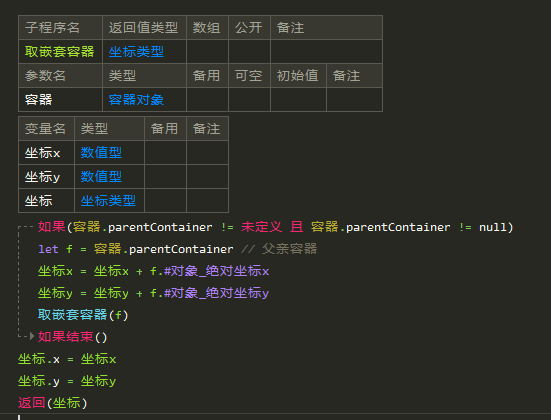The height and width of the screenshot is (420, 551).
Task: Click the f.#对象_绝对坐标y expression
Action: pos(209,293)
